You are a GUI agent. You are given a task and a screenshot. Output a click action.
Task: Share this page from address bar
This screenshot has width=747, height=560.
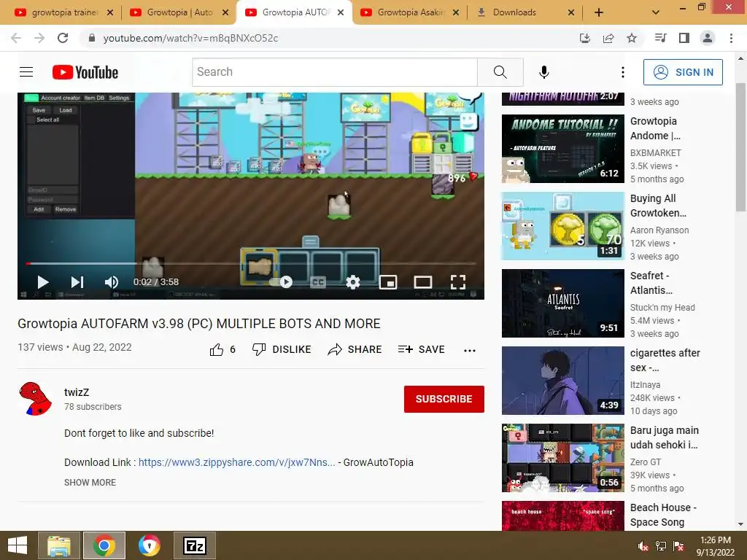click(608, 38)
